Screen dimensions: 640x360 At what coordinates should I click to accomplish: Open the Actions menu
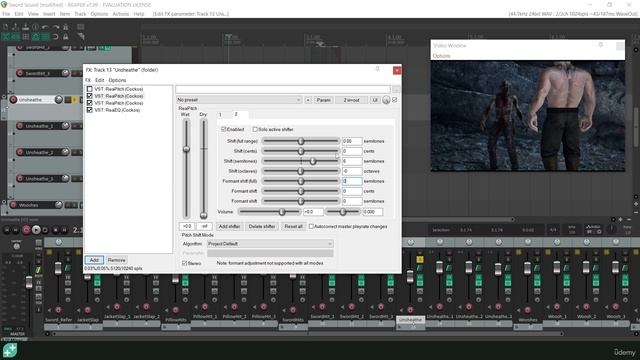pyautogui.click(x=120, y=14)
